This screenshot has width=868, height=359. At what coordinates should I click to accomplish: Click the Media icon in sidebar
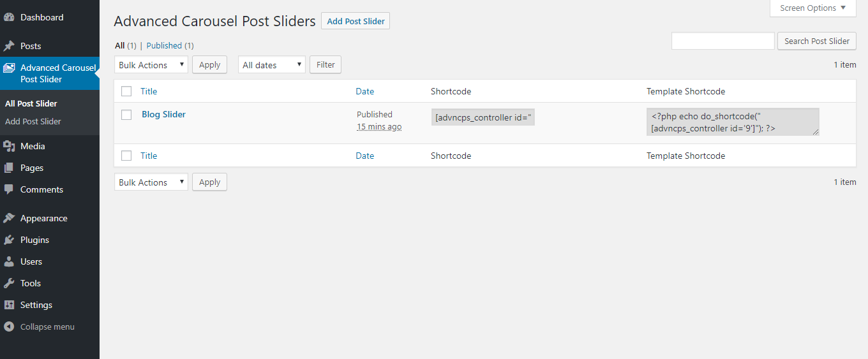point(9,146)
